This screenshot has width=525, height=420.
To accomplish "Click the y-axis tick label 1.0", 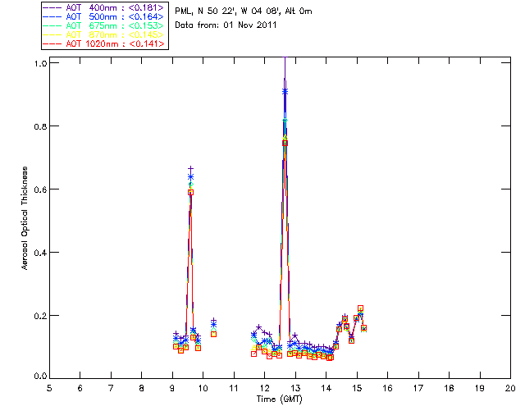I will 39,63.
